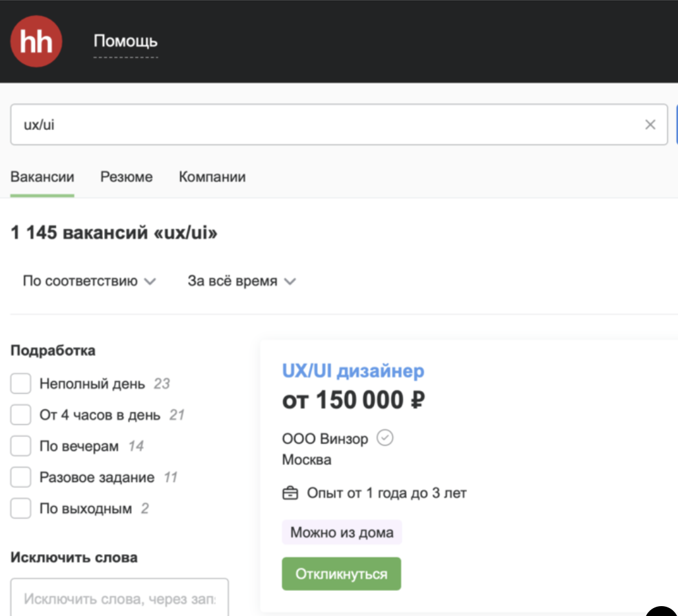Check the От 4 часов в день filter
Viewport: 678px width, 616px height.
point(21,416)
